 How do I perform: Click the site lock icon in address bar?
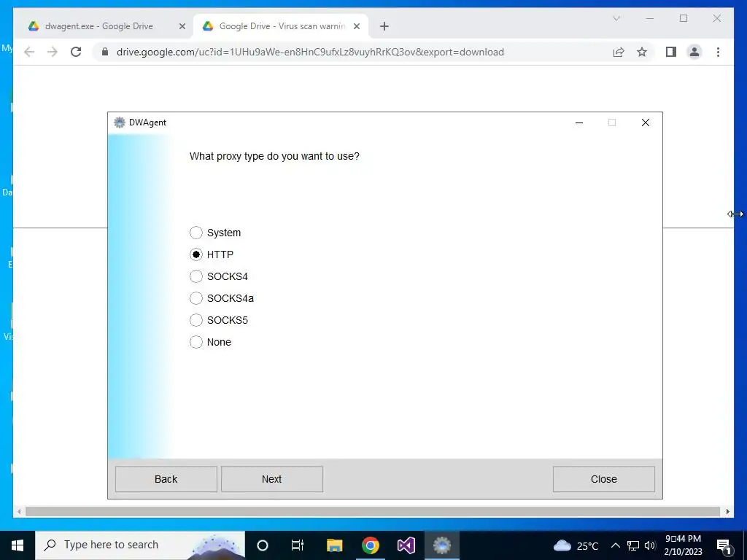click(105, 52)
